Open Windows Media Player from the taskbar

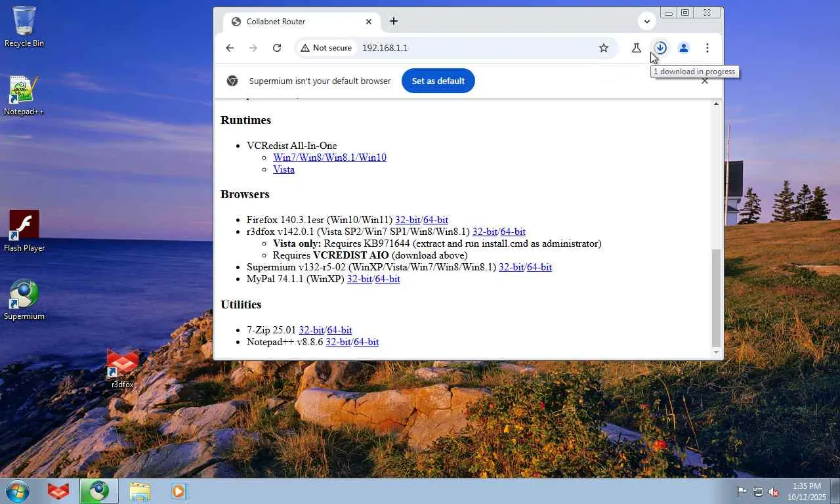click(x=178, y=491)
